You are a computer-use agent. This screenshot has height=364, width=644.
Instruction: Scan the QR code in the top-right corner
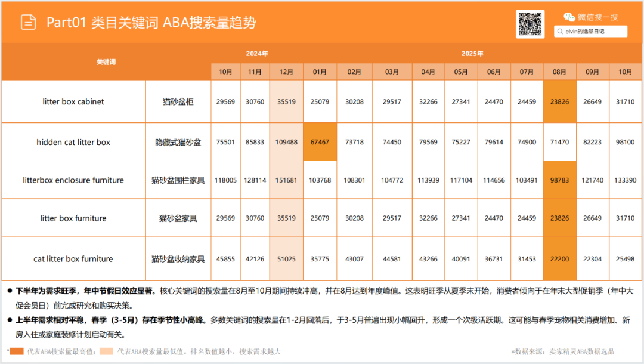click(530, 24)
